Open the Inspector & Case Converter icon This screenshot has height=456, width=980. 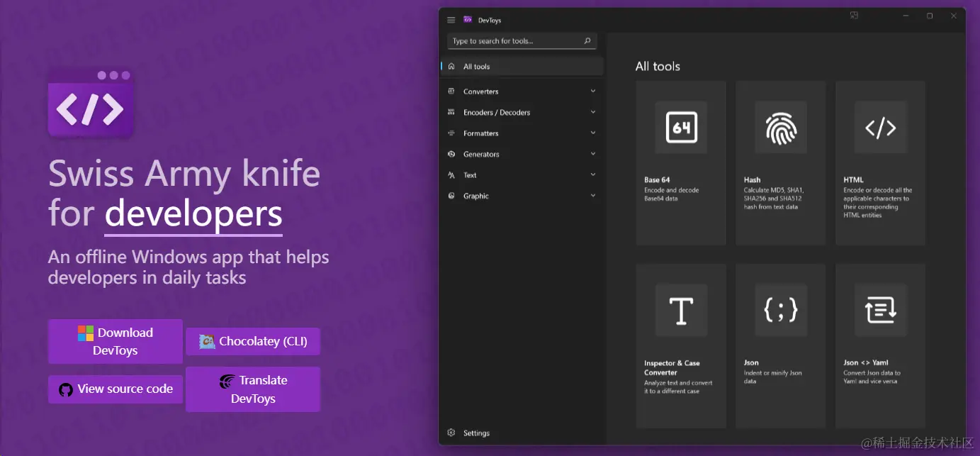tap(681, 311)
